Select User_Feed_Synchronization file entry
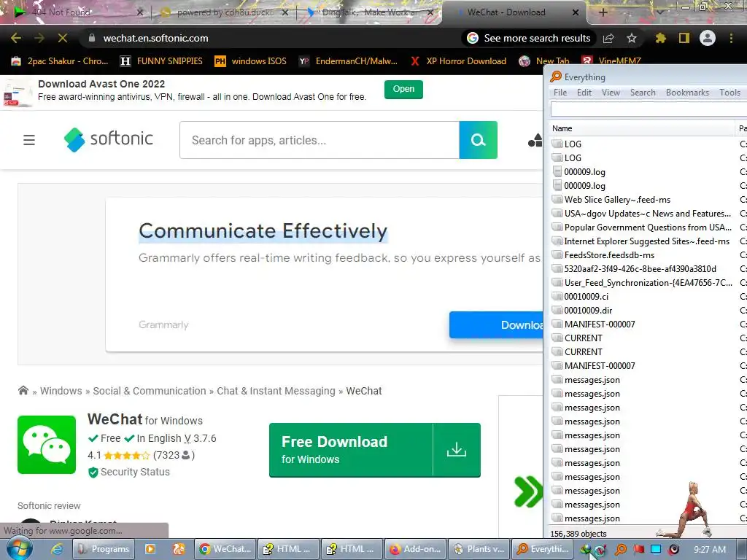 pos(648,283)
